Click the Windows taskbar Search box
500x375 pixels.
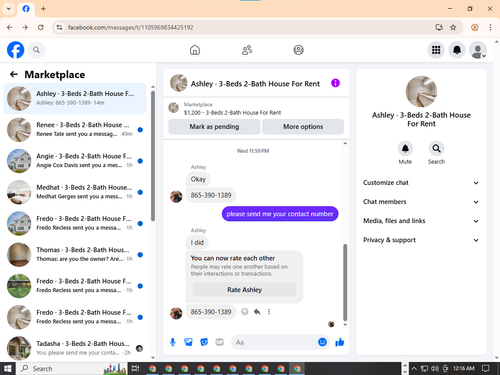click(x=72, y=368)
